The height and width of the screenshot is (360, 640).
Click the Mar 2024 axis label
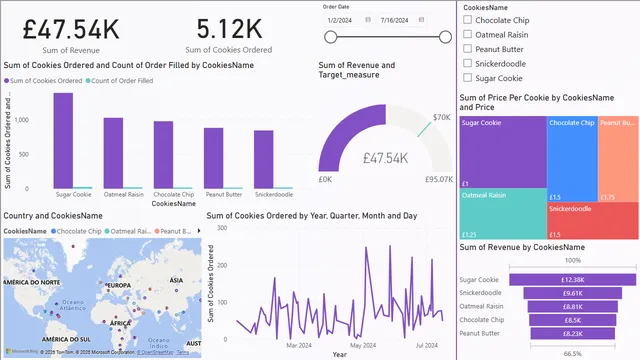(x=299, y=345)
